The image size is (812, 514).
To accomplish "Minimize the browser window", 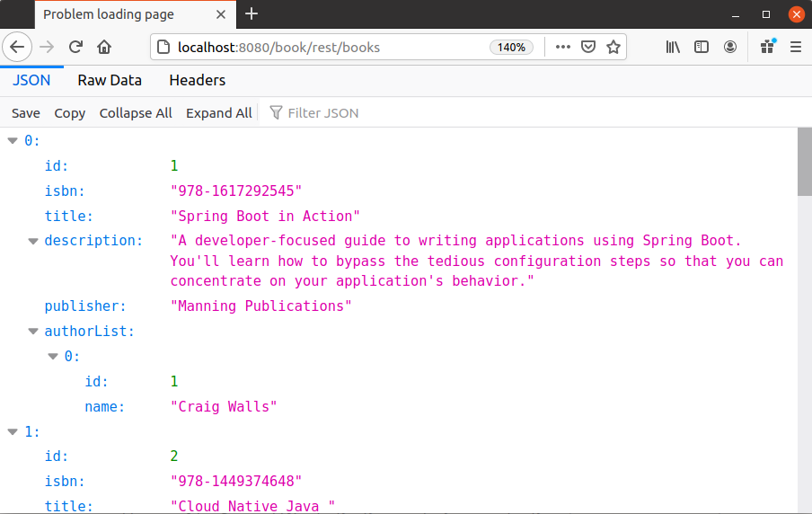I will coord(736,14).
